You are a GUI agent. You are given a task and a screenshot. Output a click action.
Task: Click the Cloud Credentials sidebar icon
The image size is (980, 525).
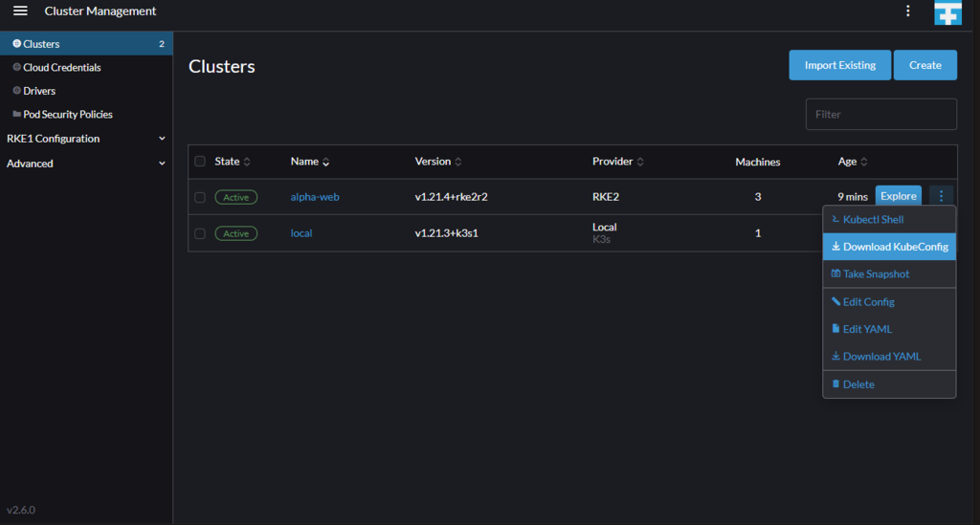click(x=17, y=67)
